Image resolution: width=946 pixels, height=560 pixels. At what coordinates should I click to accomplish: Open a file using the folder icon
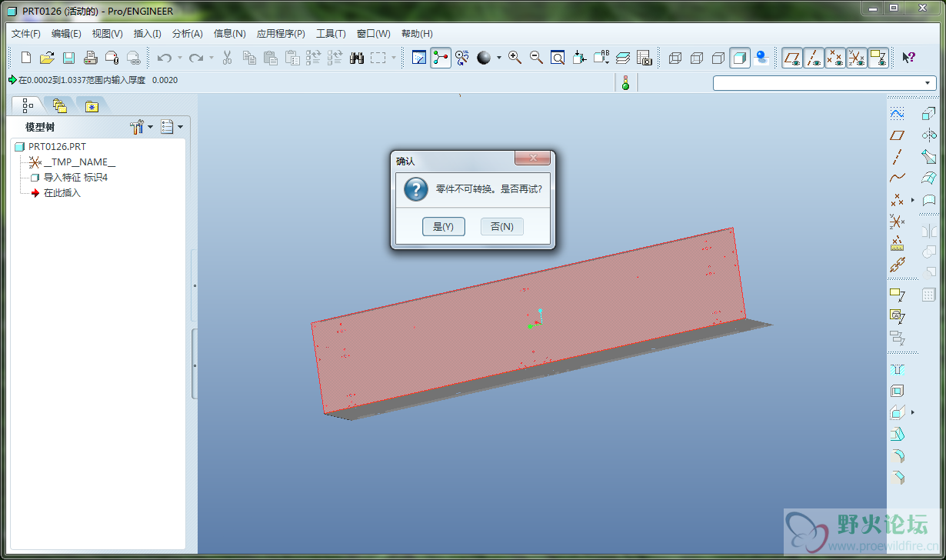[47, 58]
